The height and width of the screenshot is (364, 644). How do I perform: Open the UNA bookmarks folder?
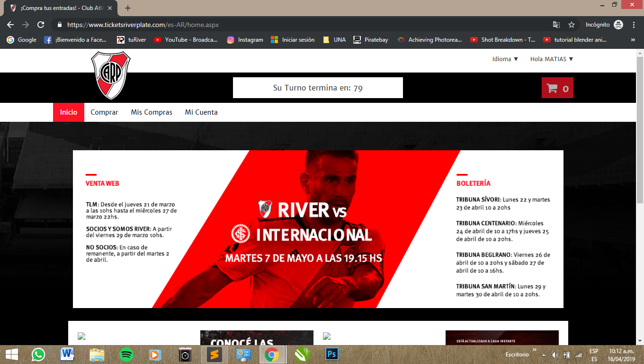(334, 40)
